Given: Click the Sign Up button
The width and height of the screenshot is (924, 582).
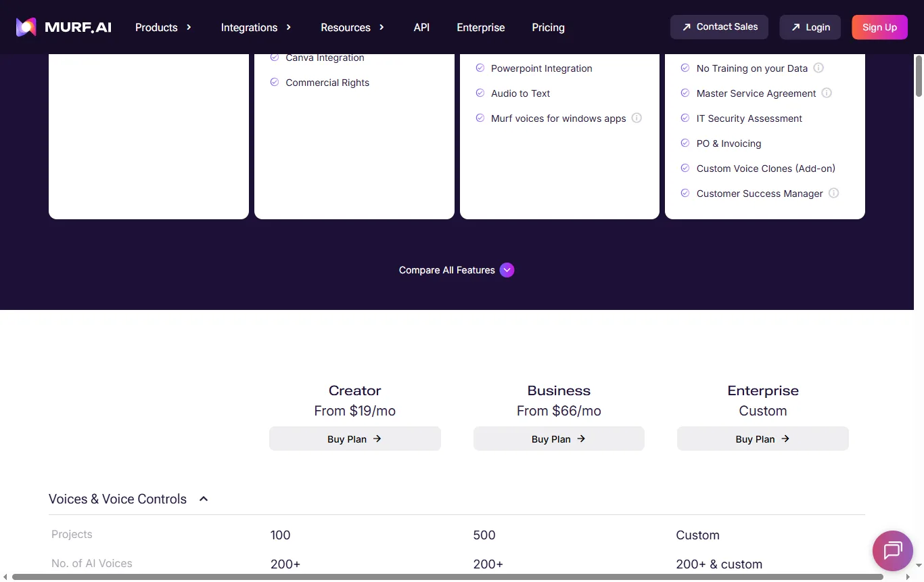Looking at the screenshot, I should point(879,27).
